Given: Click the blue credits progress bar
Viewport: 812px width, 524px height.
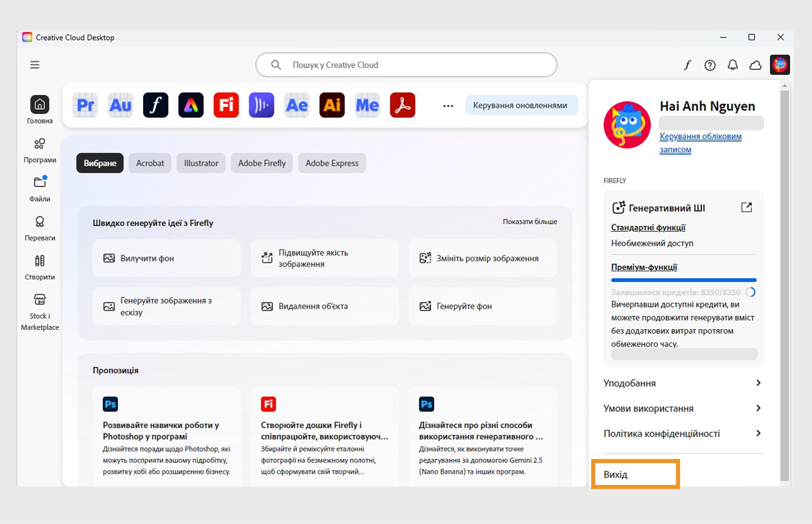Looking at the screenshot, I should tap(684, 280).
